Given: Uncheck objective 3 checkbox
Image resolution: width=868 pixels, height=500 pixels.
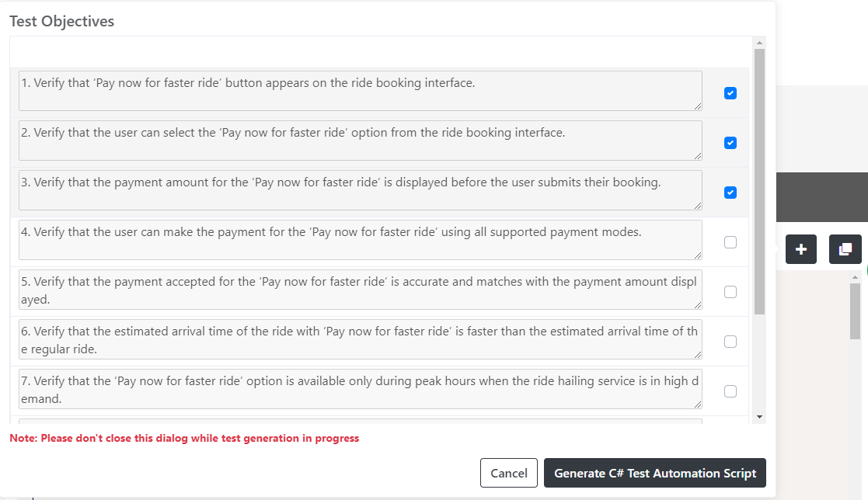Looking at the screenshot, I should (730, 193).
